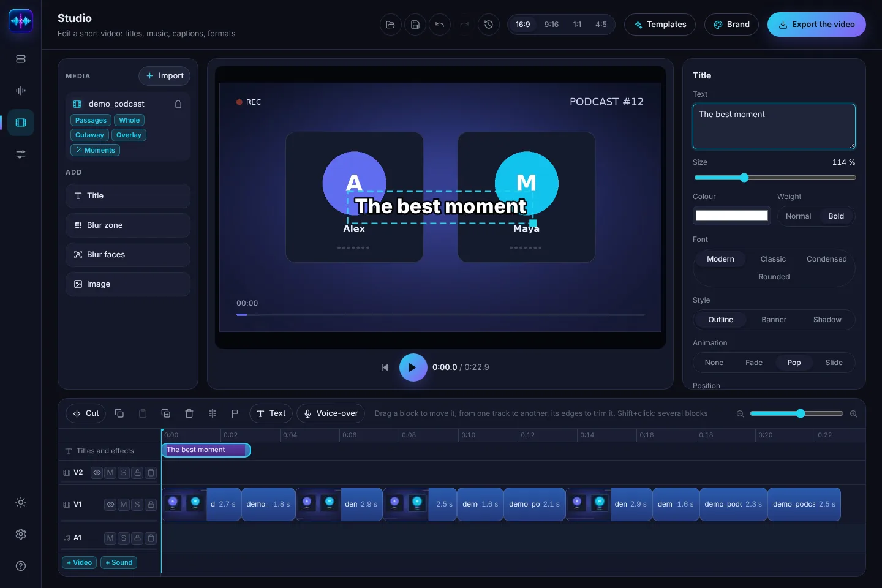Image resolution: width=882 pixels, height=588 pixels.
Task: Select the Studio film sidebar icon
Action: coord(21,123)
